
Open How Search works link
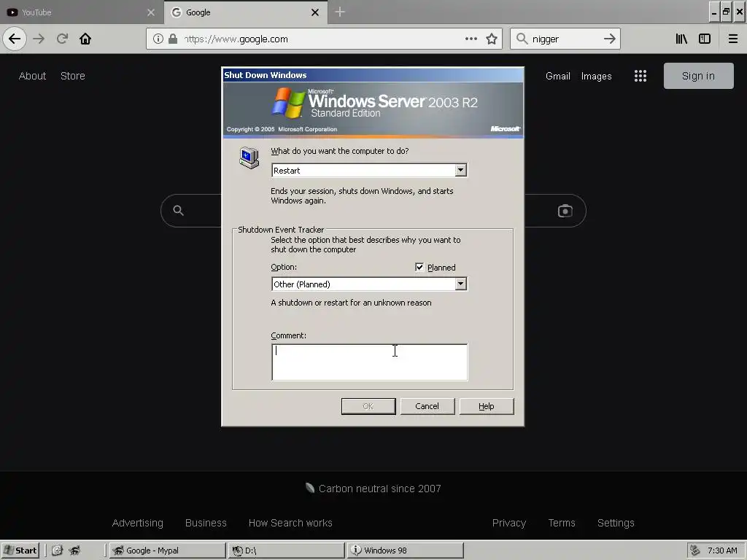coord(290,523)
